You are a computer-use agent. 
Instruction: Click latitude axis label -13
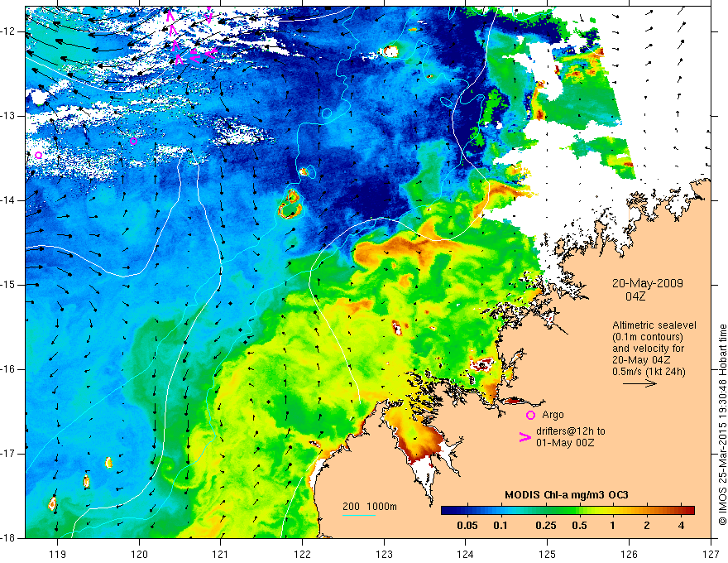click(9, 116)
